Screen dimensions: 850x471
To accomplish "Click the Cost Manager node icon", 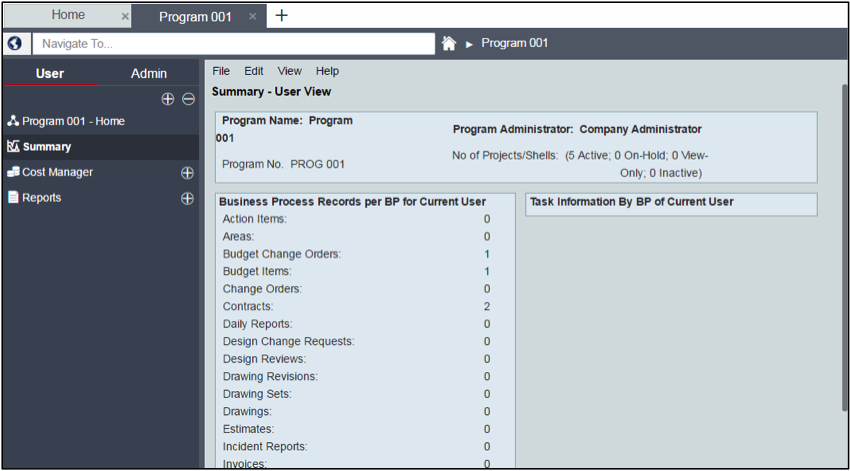I will pyautogui.click(x=13, y=172).
